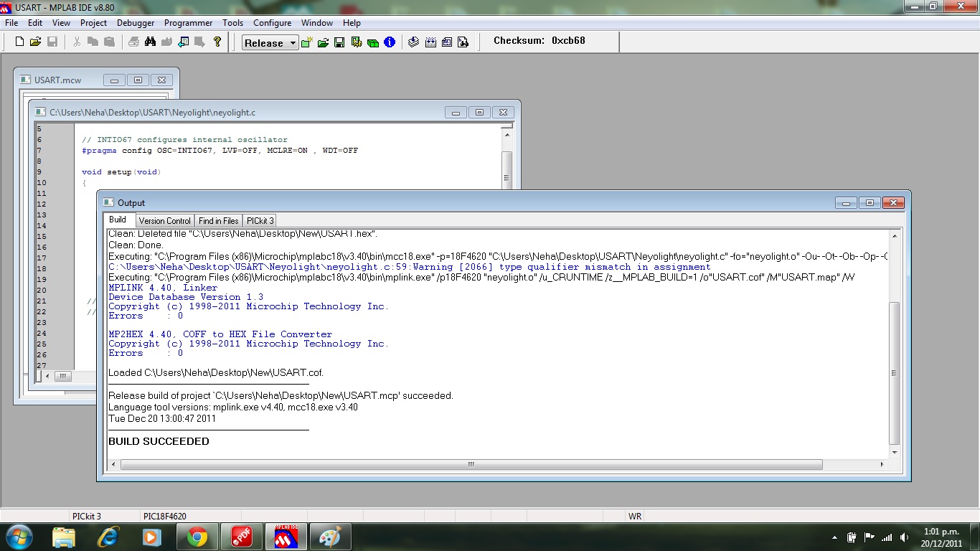Switch to the Version Control tab
The width and height of the screenshot is (980, 551).
tap(164, 220)
